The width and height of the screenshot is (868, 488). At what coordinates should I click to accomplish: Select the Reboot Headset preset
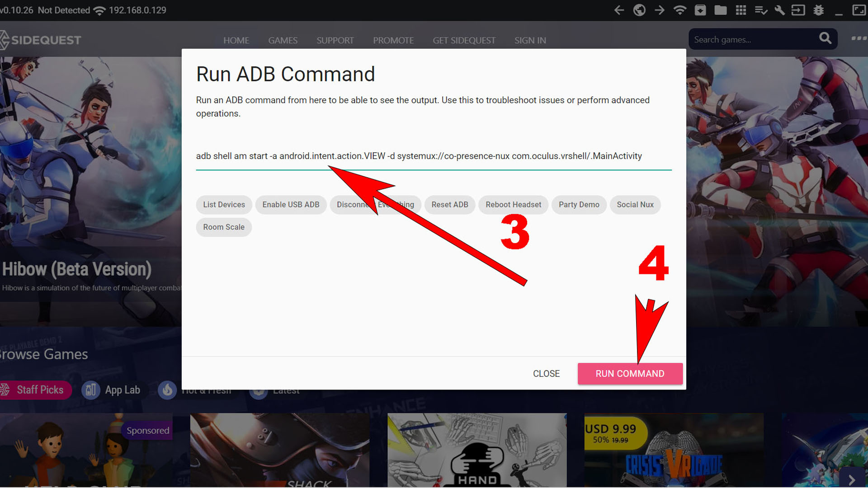pyautogui.click(x=513, y=205)
